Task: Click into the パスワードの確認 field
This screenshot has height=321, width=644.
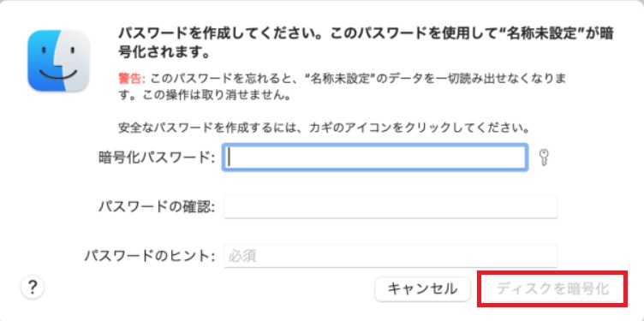Action: pyautogui.click(x=391, y=207)
